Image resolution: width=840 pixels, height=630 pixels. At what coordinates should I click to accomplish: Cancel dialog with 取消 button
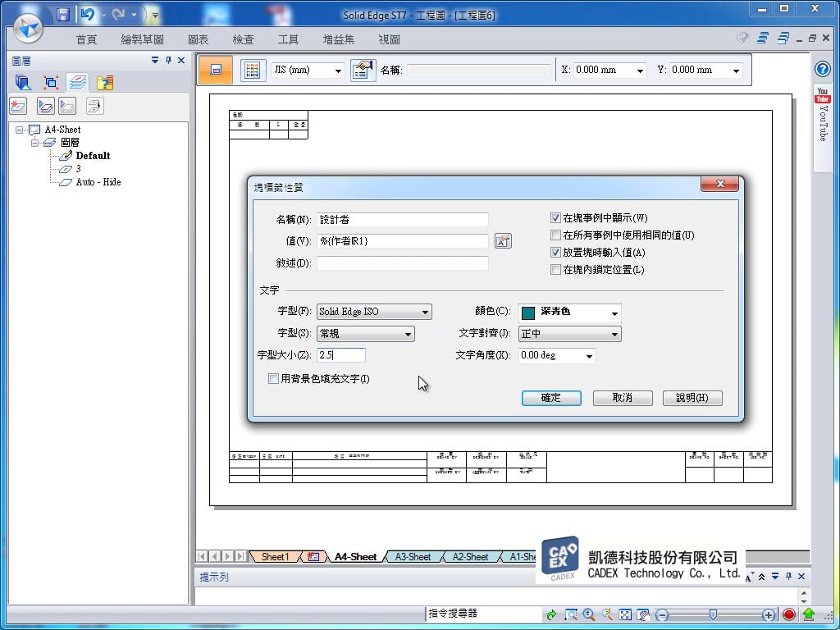point(623,398)
